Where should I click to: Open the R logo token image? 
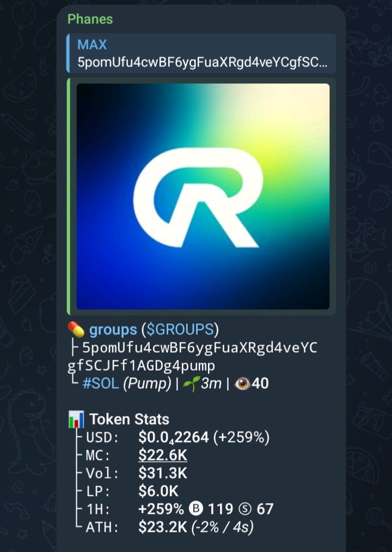[x=203, y=196]
